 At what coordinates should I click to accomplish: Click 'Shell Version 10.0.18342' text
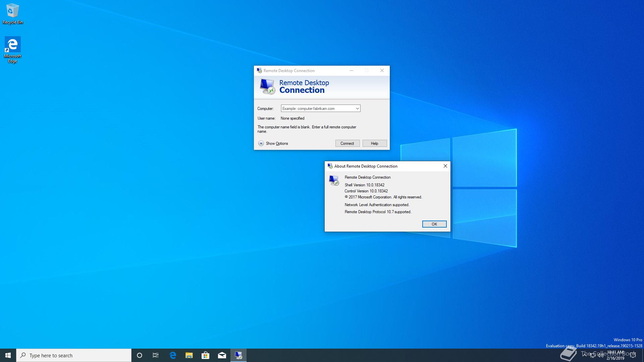(x=365, y=185)
